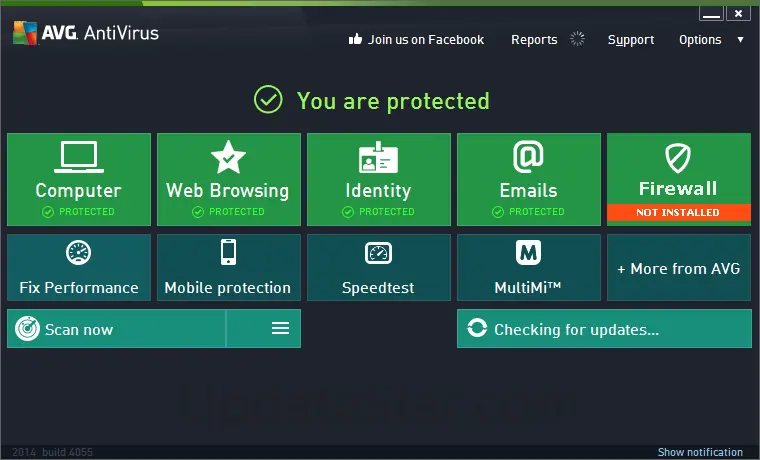Screen dimensions: 760x460
Task: Open the Options menu
Action: (x=700, y=40)
